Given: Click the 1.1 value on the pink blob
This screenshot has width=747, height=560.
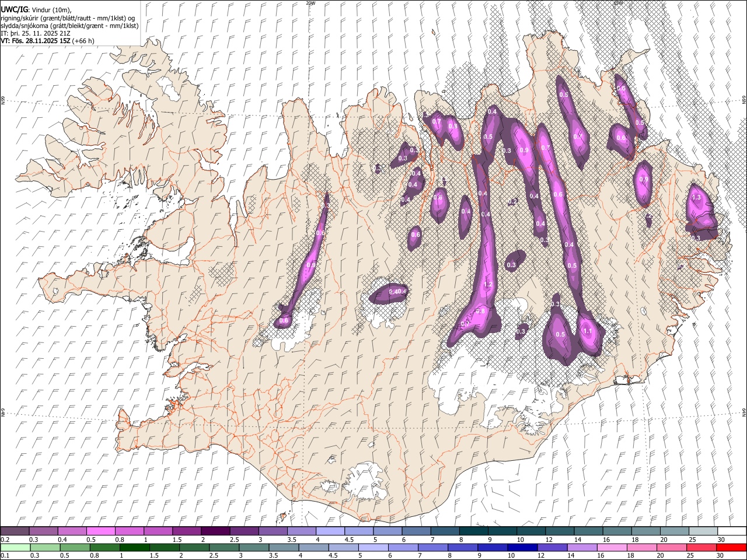Looking at the screenshot, I should pos(588,331).
